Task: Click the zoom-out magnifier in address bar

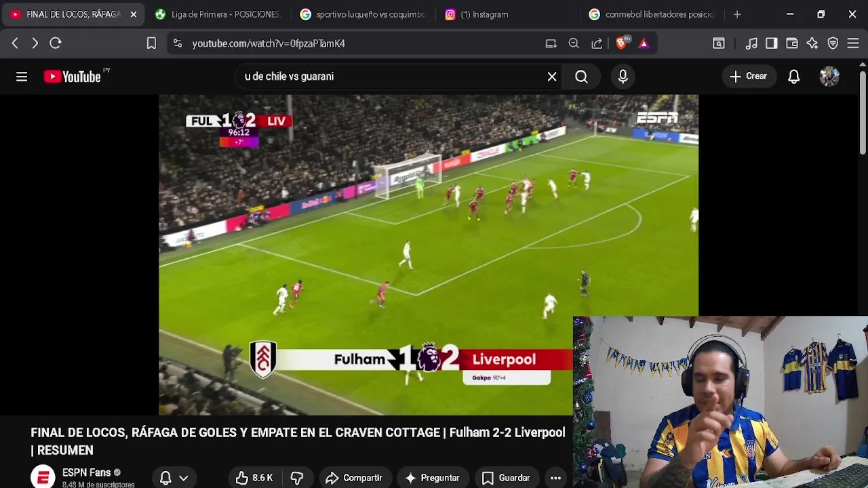Action: (x=574, y=43)
